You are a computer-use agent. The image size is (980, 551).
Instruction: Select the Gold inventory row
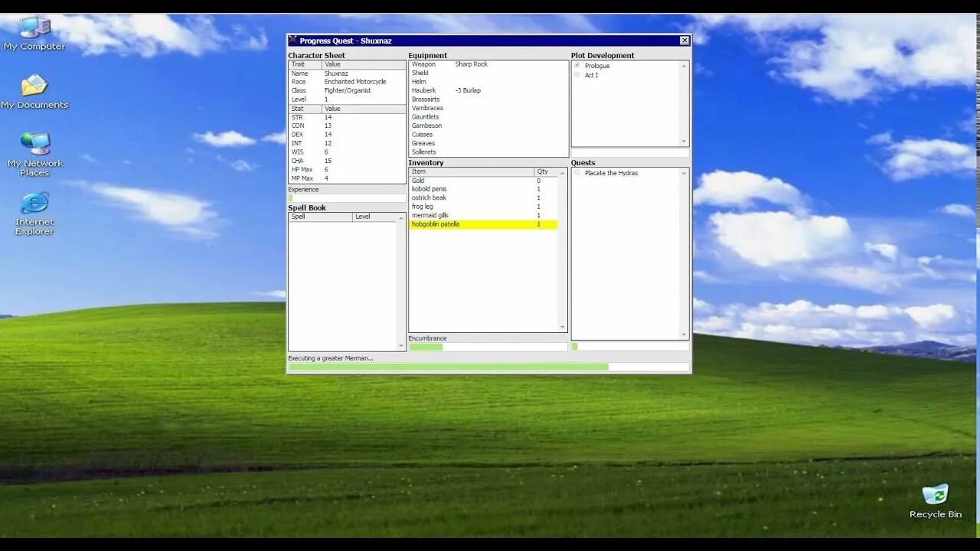coord(484,181)
